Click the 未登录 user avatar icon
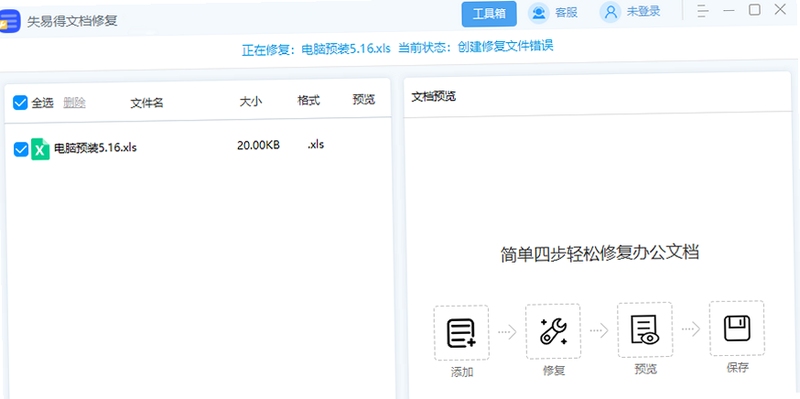Image resolution: width=800 pixels, height=399 pixels. 610,12
